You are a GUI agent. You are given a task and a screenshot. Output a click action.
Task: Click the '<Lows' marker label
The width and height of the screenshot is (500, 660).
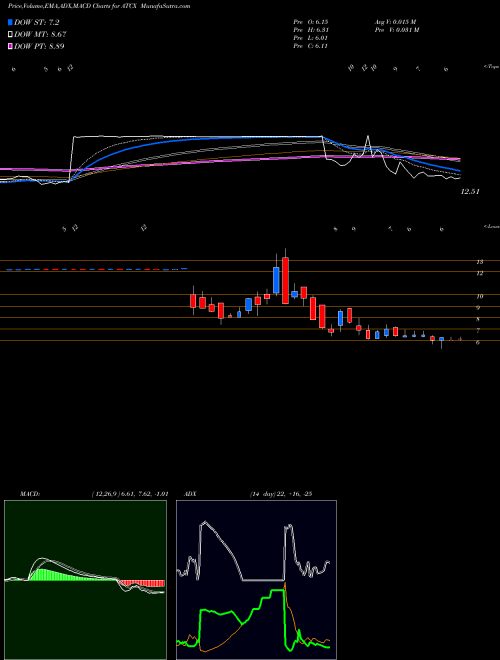492,226
